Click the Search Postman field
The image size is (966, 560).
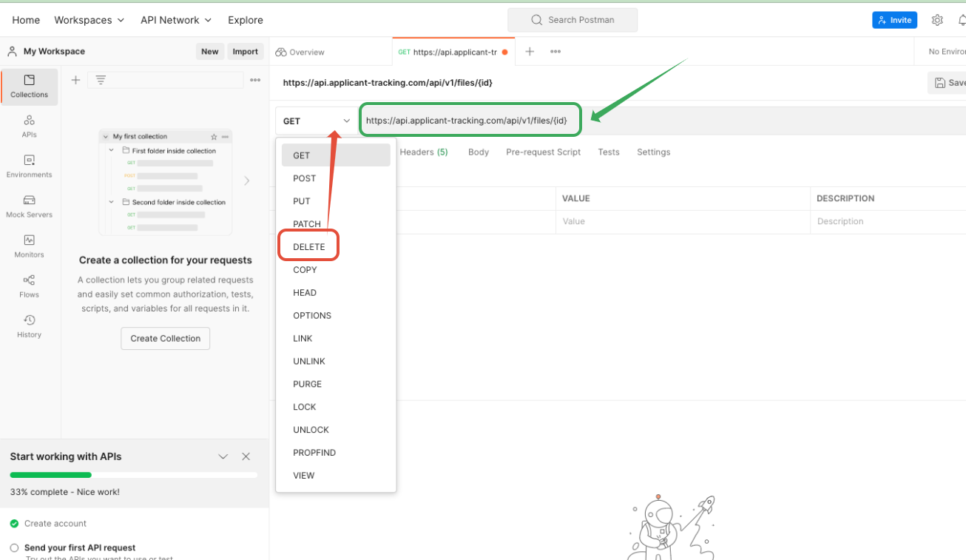pos(573,20)
